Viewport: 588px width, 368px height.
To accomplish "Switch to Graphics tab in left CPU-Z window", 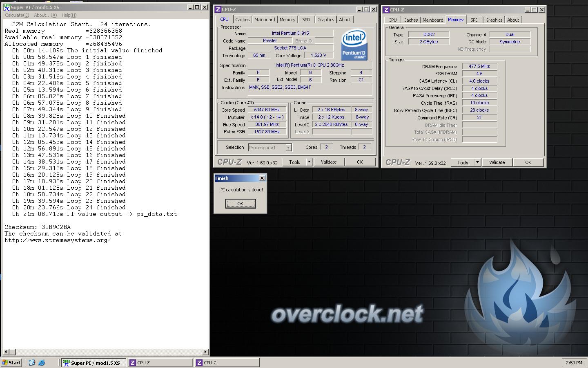I will [326, 20].
